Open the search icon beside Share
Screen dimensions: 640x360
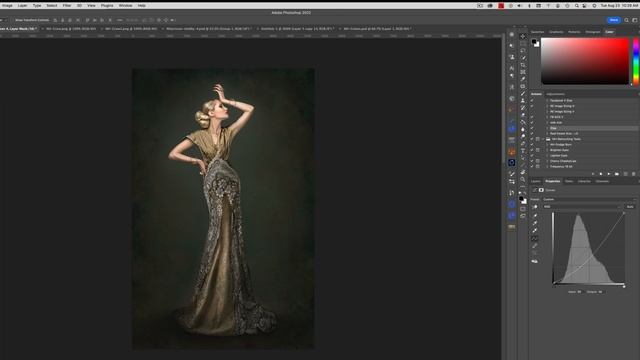point(627,20)
